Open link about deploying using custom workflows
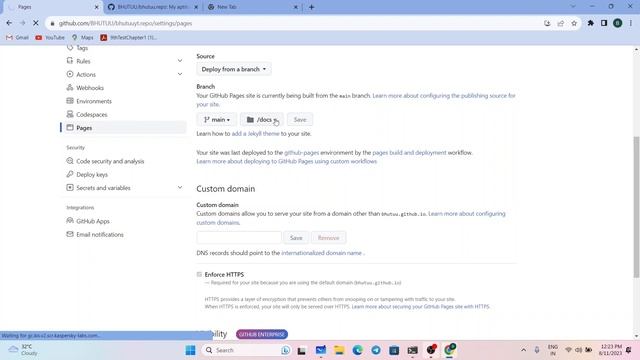Image resolution: width=640 pixels, height=360 pixels. (x=287, y=162)
